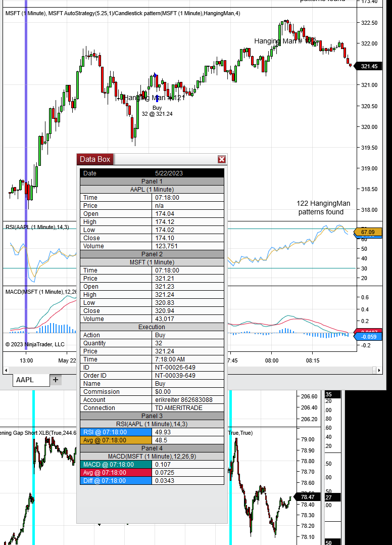Click the horizontal scrollbar left arrow
The width and height of the screenshot is (392, 545).
[6, 370]
